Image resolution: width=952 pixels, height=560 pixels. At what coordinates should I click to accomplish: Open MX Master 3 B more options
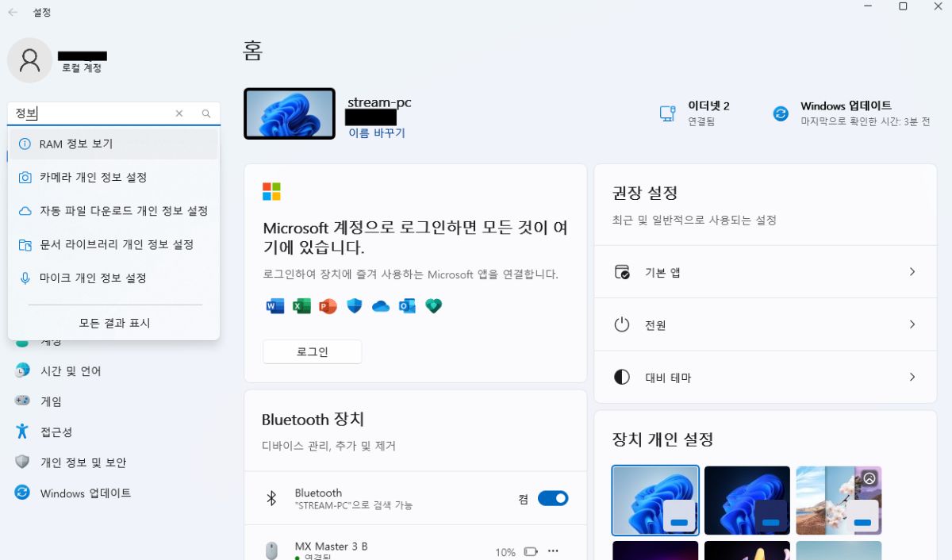(x=554, y=551)
